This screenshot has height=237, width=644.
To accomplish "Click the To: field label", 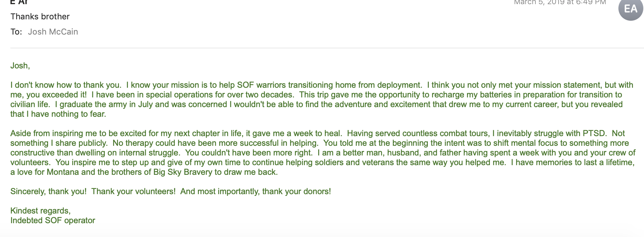I will click(x=16, y=32).
